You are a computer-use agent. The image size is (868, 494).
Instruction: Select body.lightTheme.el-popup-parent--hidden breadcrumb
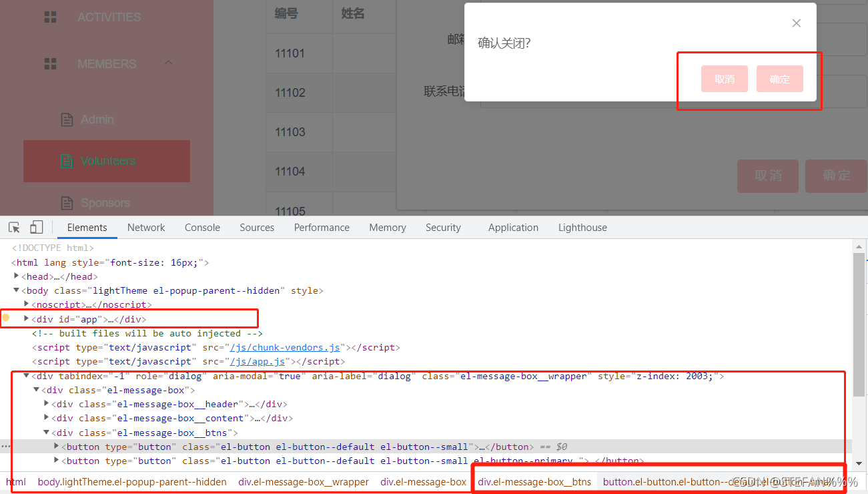coord(132,481)
